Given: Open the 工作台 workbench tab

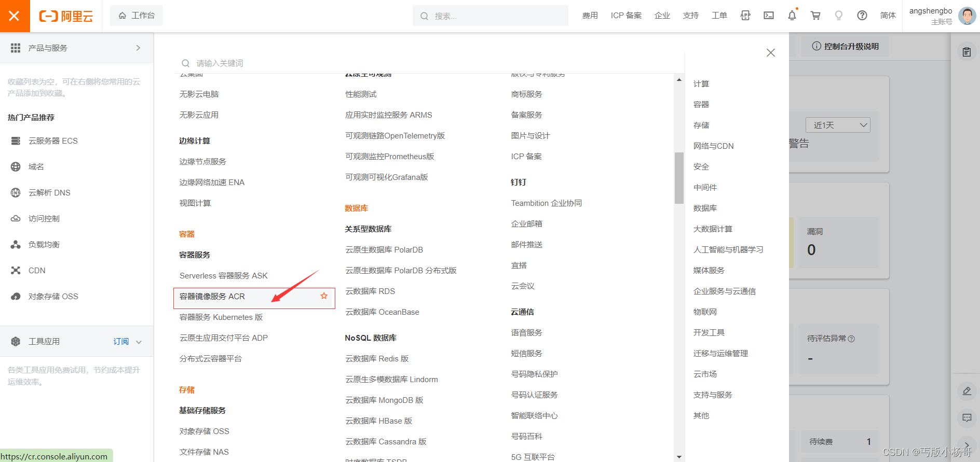Looking at the screenshot, I should (x=137, y=16).
